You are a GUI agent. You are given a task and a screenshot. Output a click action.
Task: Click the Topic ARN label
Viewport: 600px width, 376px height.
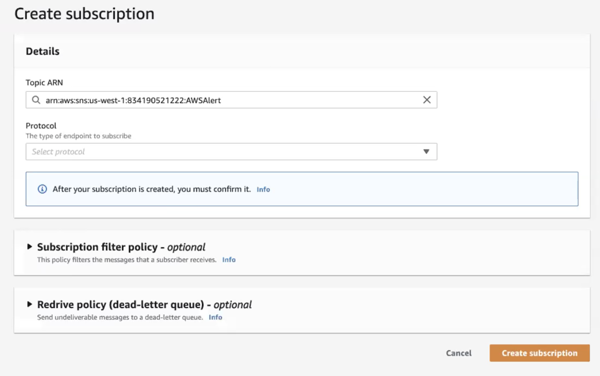click(x=44, y=83)
